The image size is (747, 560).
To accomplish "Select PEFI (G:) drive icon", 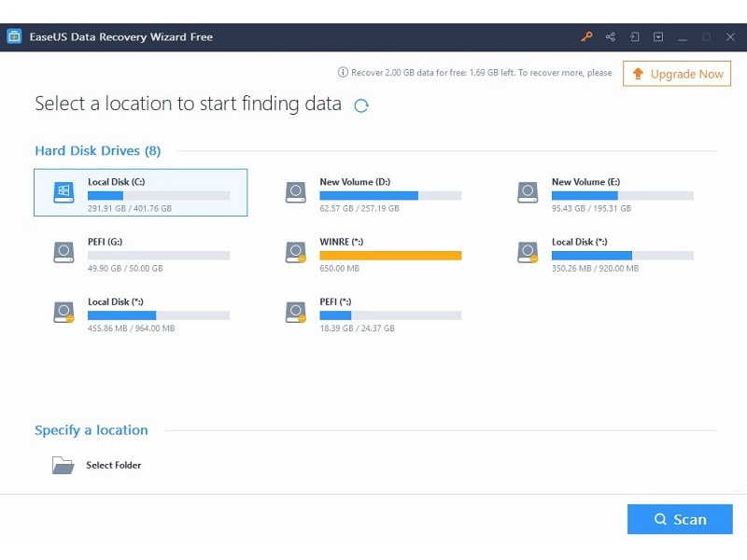I will coord(63,252).
